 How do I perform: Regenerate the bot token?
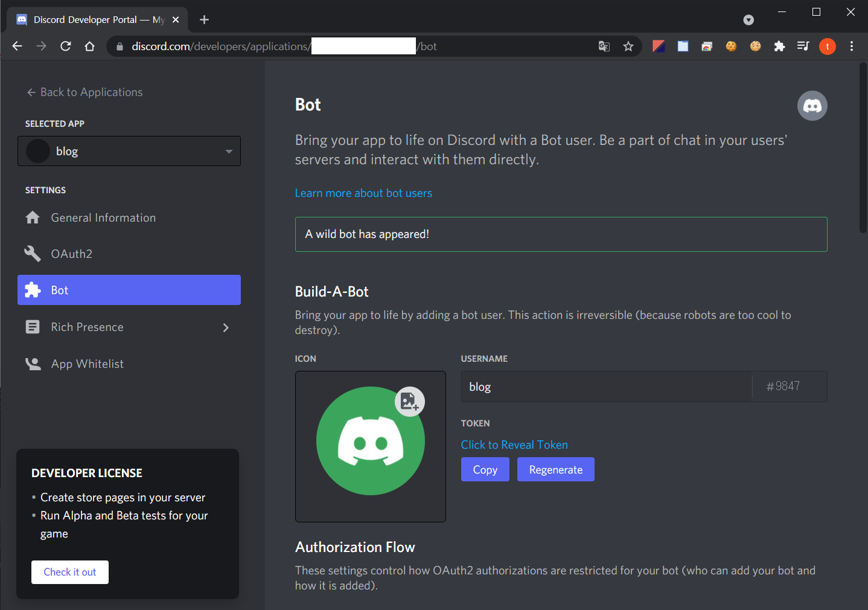pos(556,469)
